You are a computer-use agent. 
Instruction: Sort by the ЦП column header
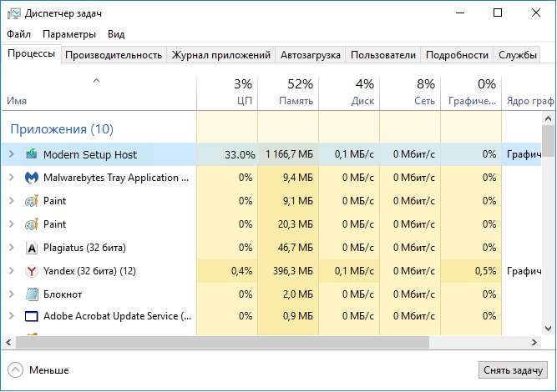point(227,93)
